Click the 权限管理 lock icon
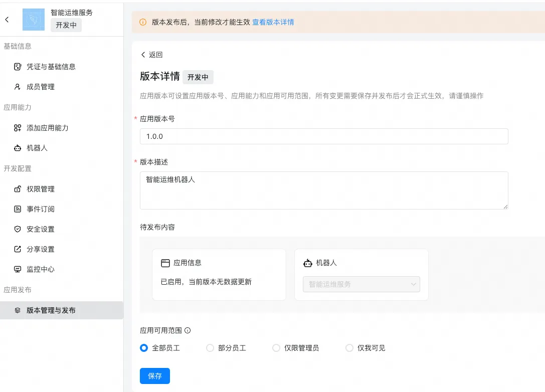The image size is (545, 392). (18, 189)
